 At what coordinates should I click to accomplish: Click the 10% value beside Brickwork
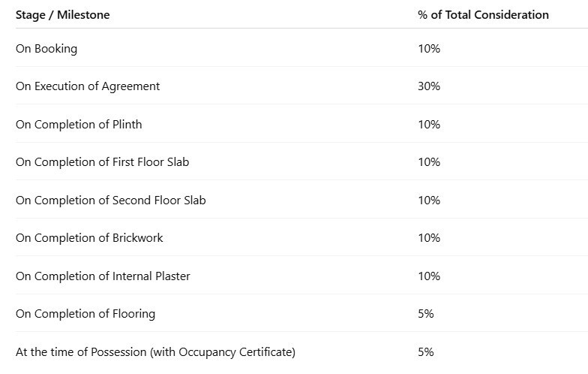[x=429, y=238]
